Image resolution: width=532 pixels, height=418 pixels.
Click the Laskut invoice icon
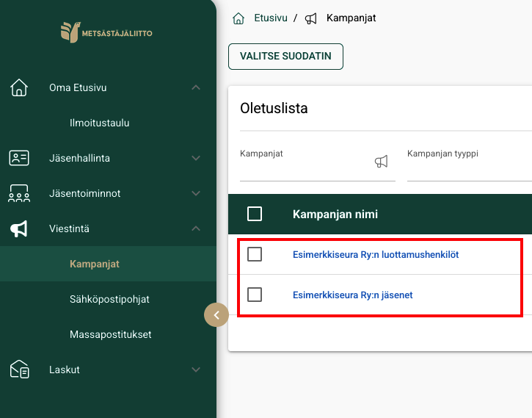click(x=19, y=370)
